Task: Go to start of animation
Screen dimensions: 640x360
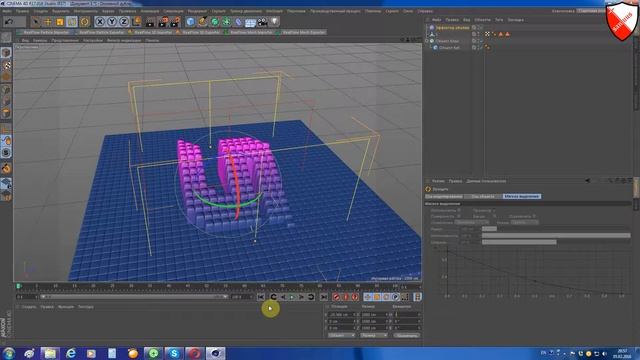Action: [x=261, y=297]
